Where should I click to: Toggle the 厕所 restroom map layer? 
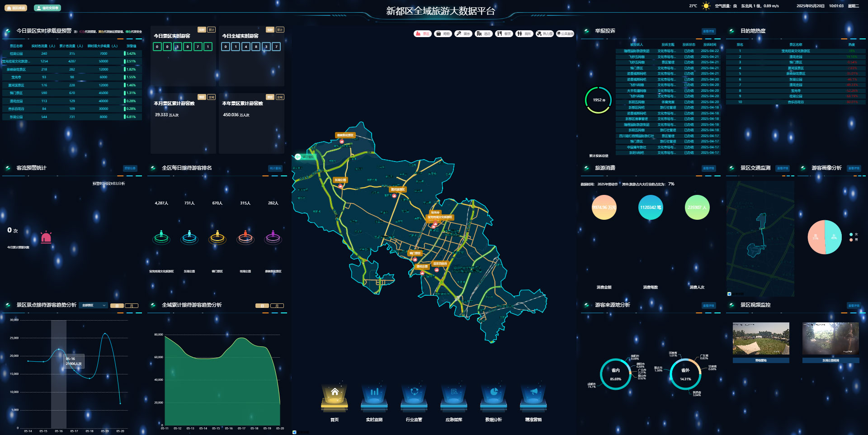click(524, 34)
